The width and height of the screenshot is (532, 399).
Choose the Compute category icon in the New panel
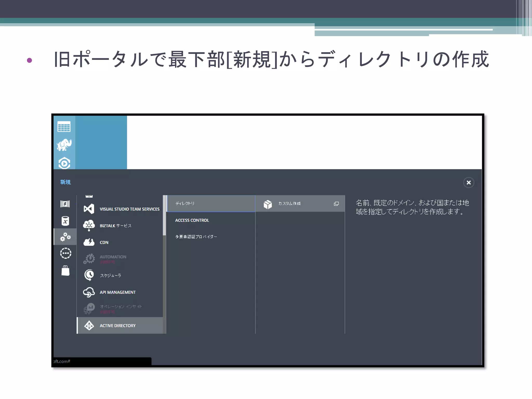[x=65, y=204]
